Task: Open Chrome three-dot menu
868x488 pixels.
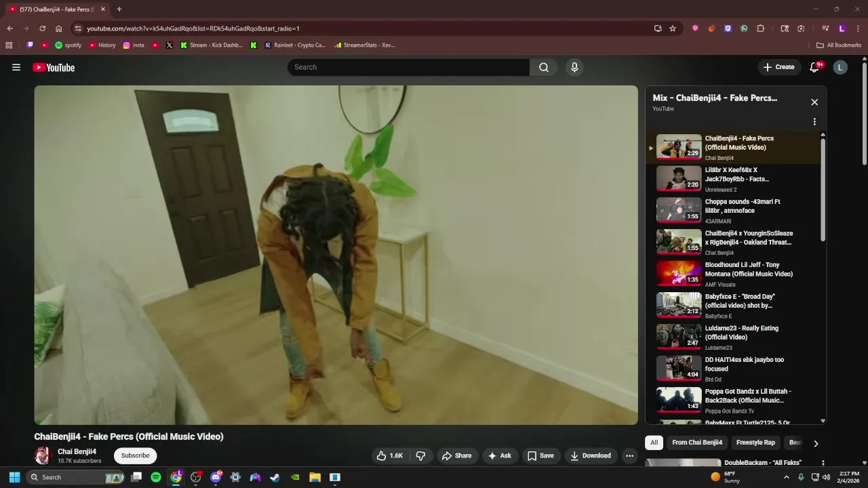Action: [x=858, y=28]
